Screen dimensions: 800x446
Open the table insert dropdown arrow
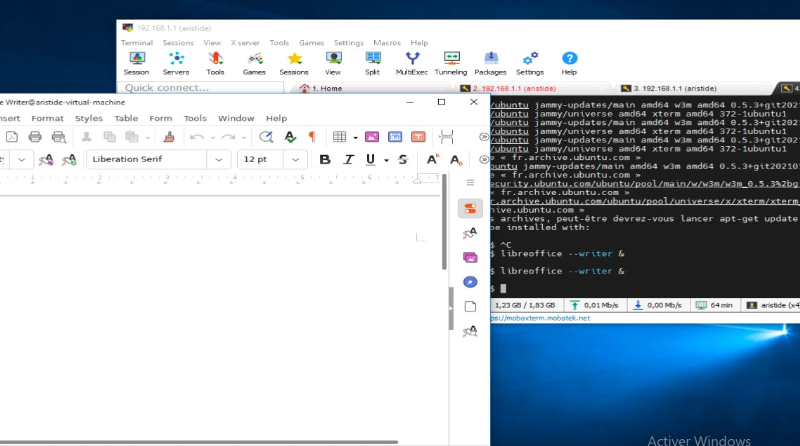355,137
